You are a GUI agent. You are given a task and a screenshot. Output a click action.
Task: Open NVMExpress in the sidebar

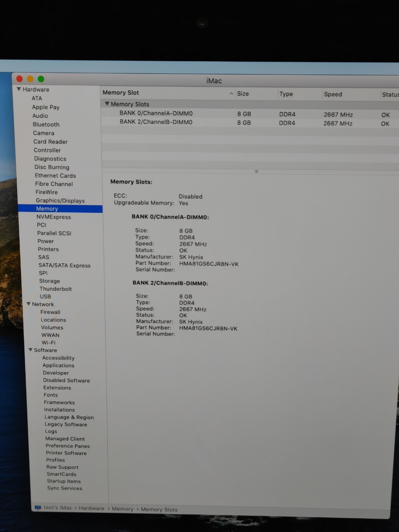pos(54,217)
